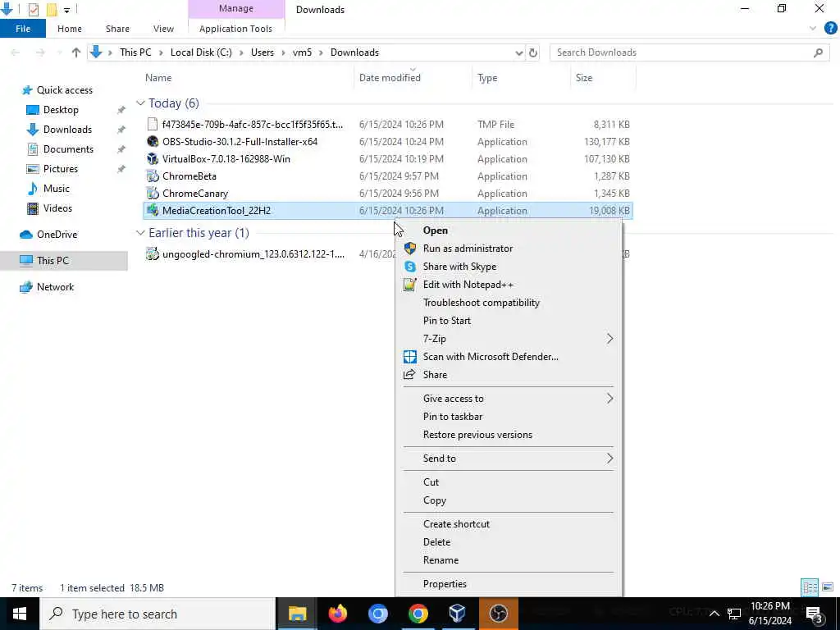This screenshot has width=840, height=630.
Task: Click the OBS-Studio installer file icon
Action: coord(153,141)
